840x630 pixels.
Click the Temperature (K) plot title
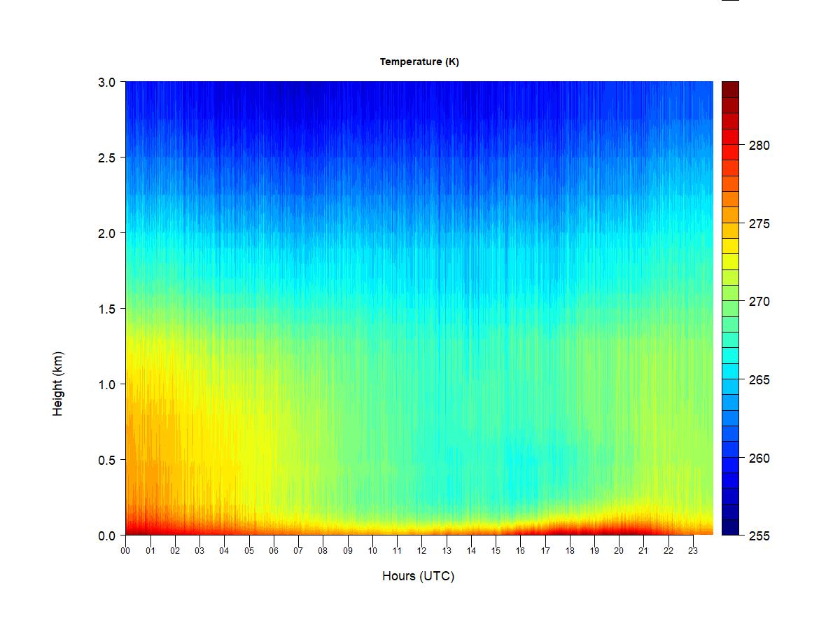tap(419, 62)
